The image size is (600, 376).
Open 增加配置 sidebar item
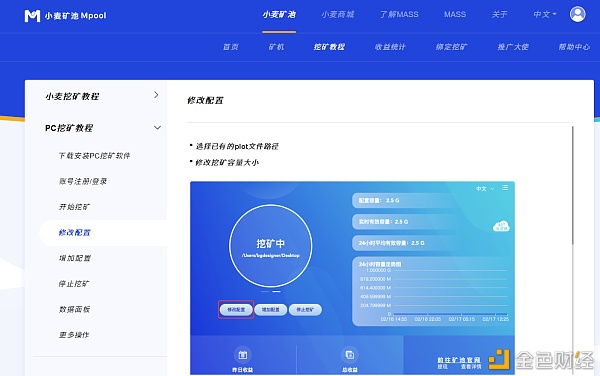(75, 258)
